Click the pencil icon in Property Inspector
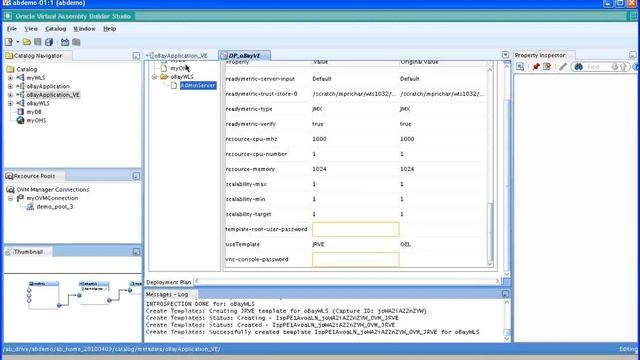The width and height of the screenshot is (640, 360). coord(563,67)
